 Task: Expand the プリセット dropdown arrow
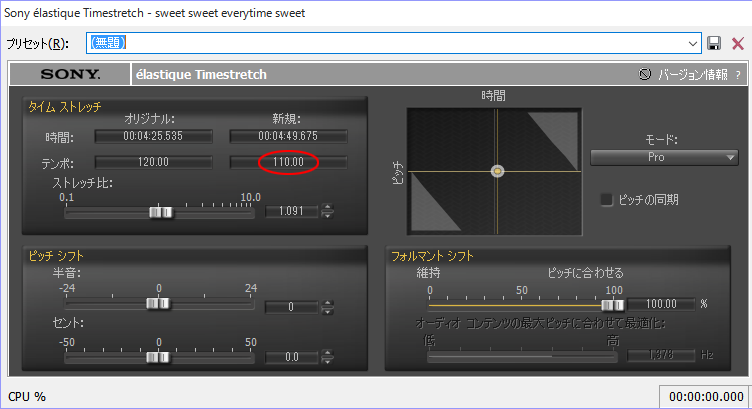[693, 44]
